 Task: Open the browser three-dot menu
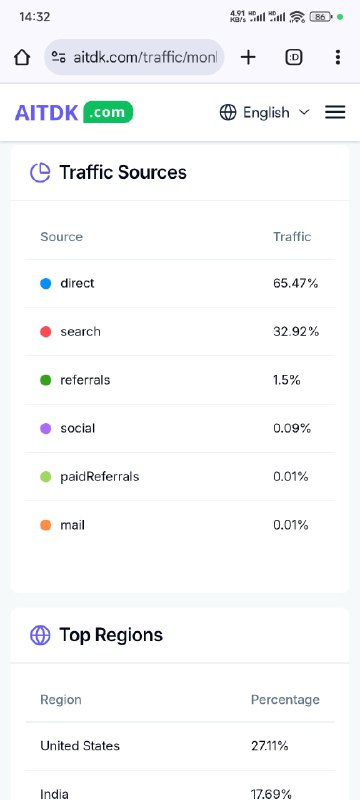338,57
